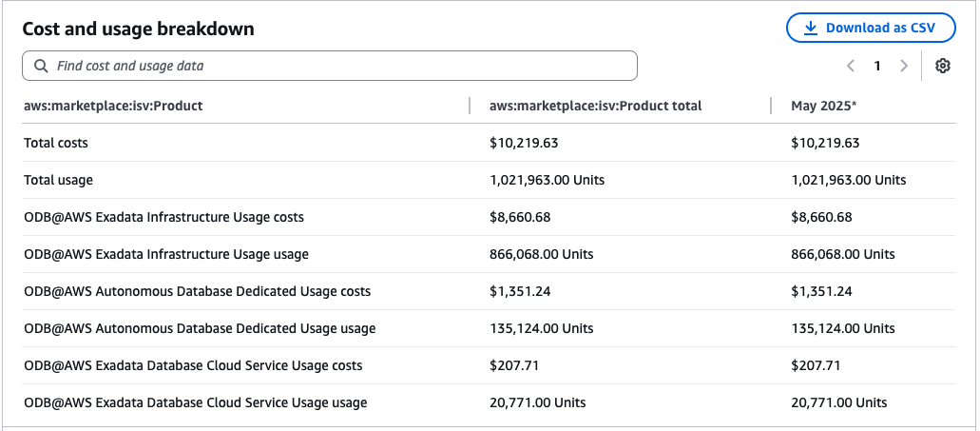
Task: Select the Total usage row label
Action: coord(58,180)
